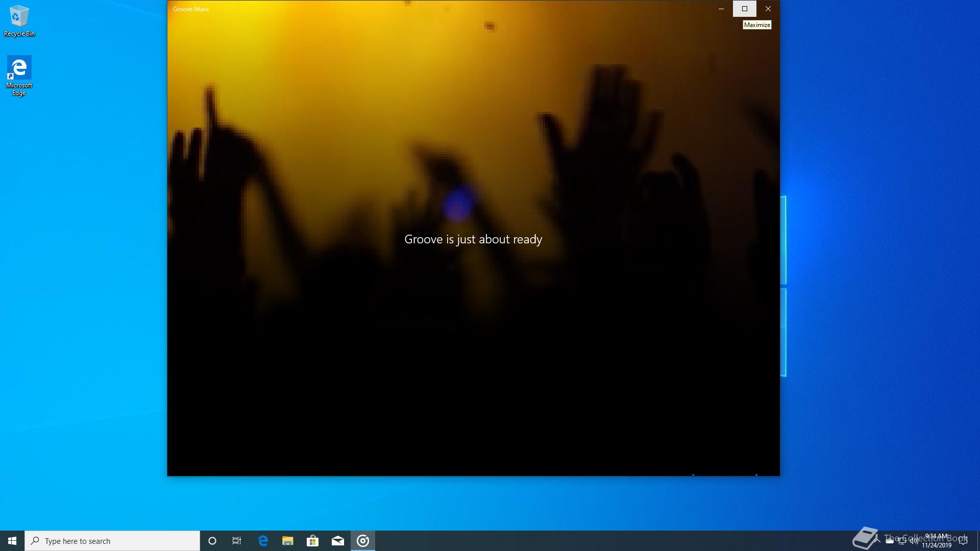The image size is (980, 551).
Task: Click the Groove Music taskbar icon
Action: [x=363, y=541]
